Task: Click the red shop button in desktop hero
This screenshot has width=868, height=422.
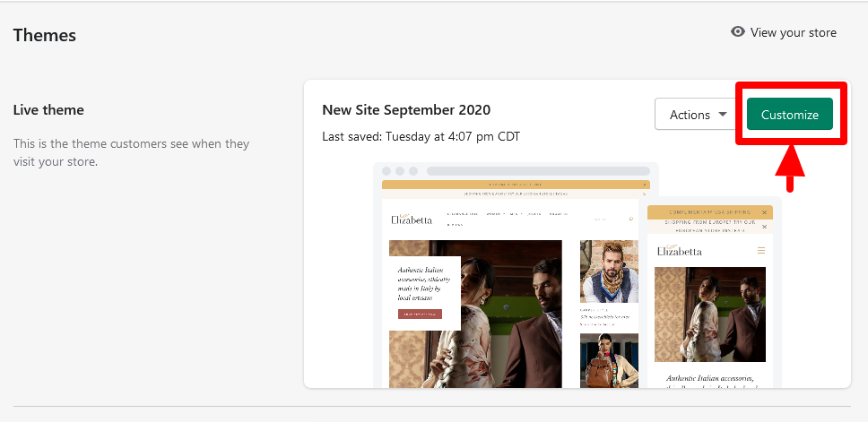Action: [420, 314]
